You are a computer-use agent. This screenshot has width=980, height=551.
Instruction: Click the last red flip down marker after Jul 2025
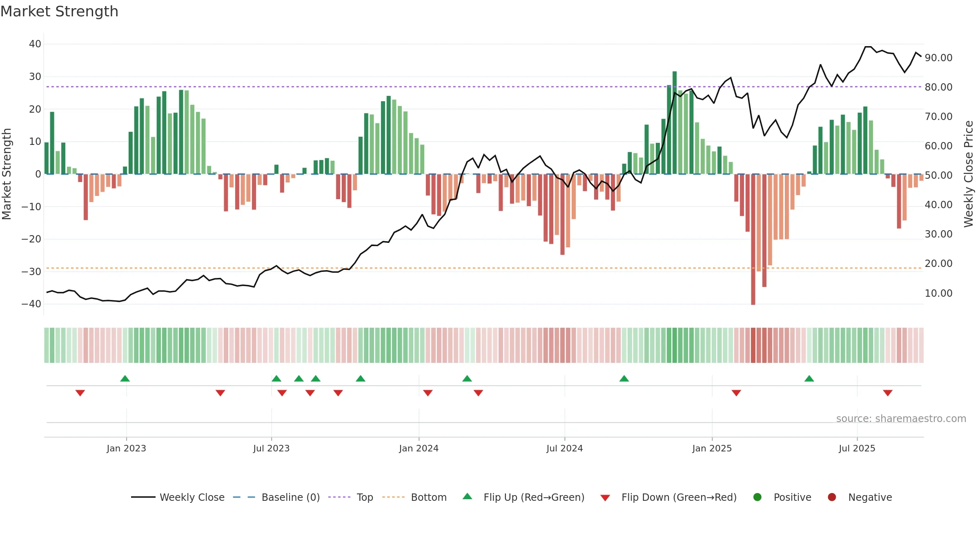pos(888,393)
